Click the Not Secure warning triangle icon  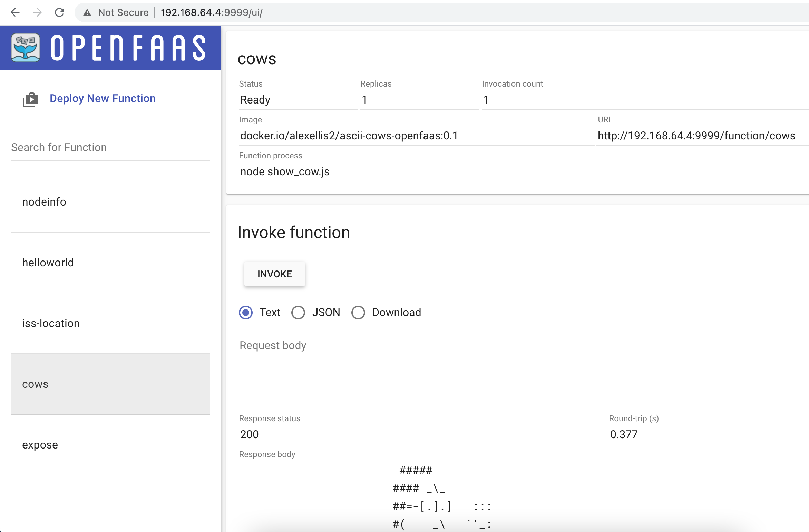(x=87, y=13)
